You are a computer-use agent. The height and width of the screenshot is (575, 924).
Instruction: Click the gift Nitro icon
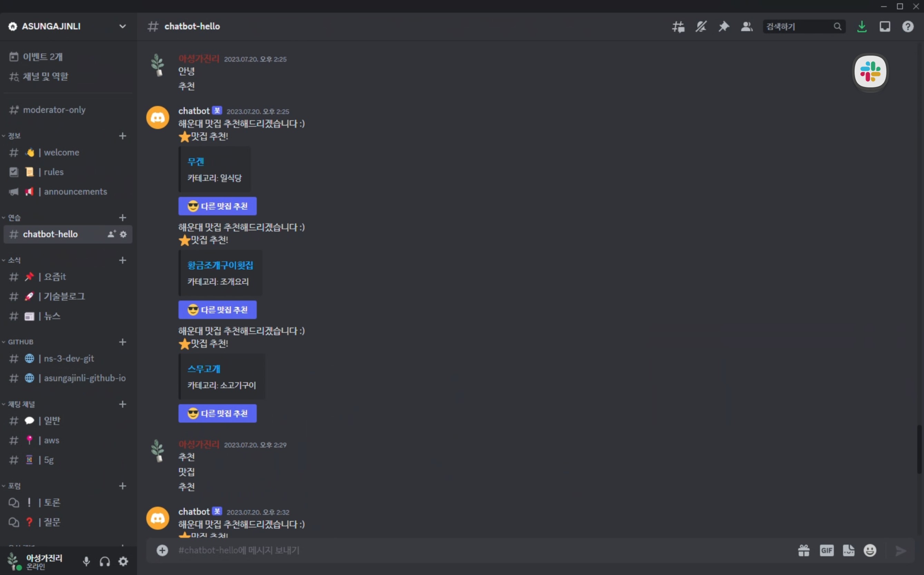[x=804, y=550]
